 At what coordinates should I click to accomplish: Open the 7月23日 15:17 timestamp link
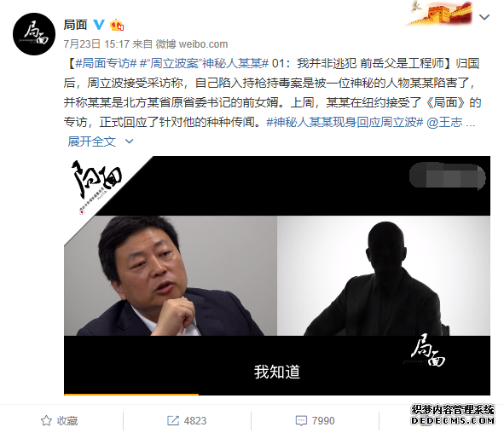[96, 44]
